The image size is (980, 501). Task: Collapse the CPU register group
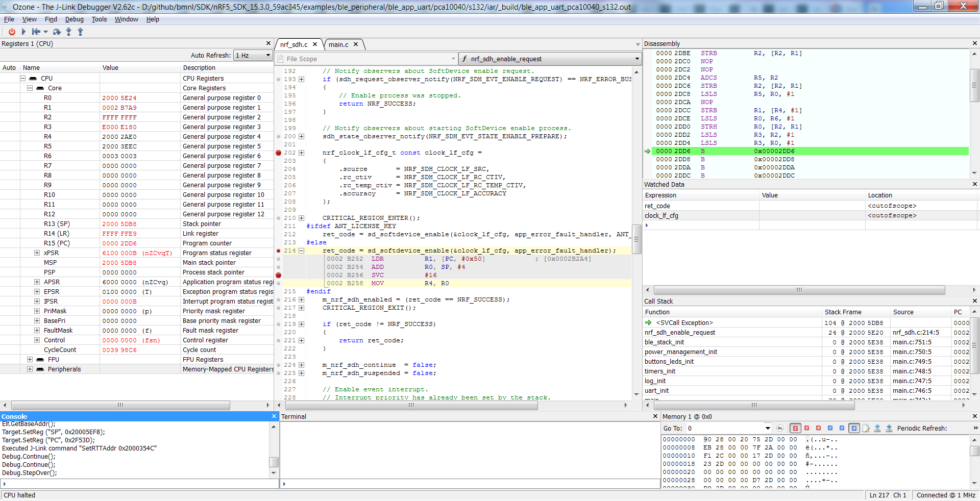23,79
